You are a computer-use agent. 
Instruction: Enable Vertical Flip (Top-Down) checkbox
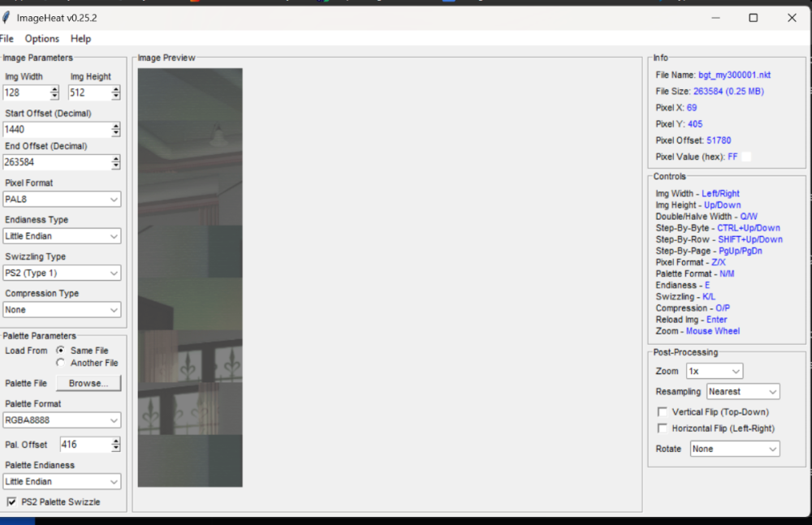click(663, 412)
